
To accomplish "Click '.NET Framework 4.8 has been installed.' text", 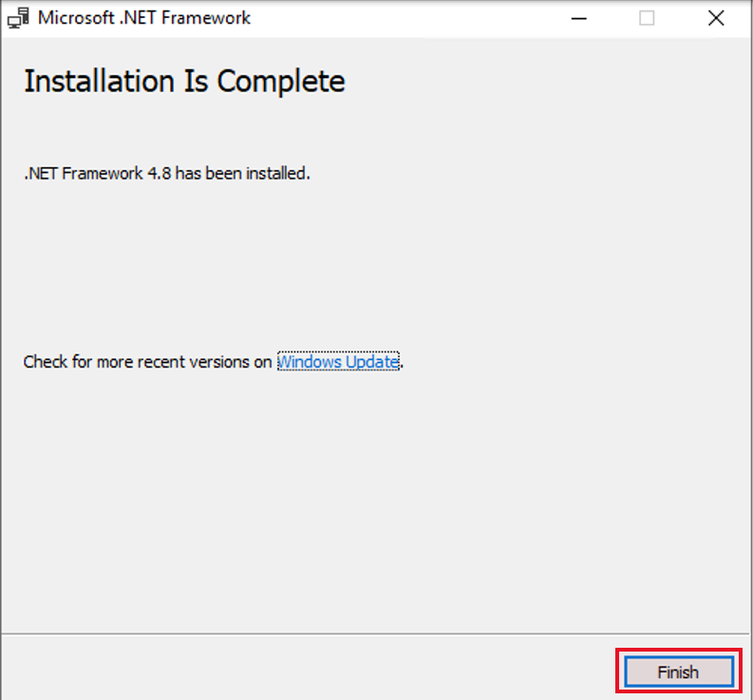I will [x=167, y=173].
